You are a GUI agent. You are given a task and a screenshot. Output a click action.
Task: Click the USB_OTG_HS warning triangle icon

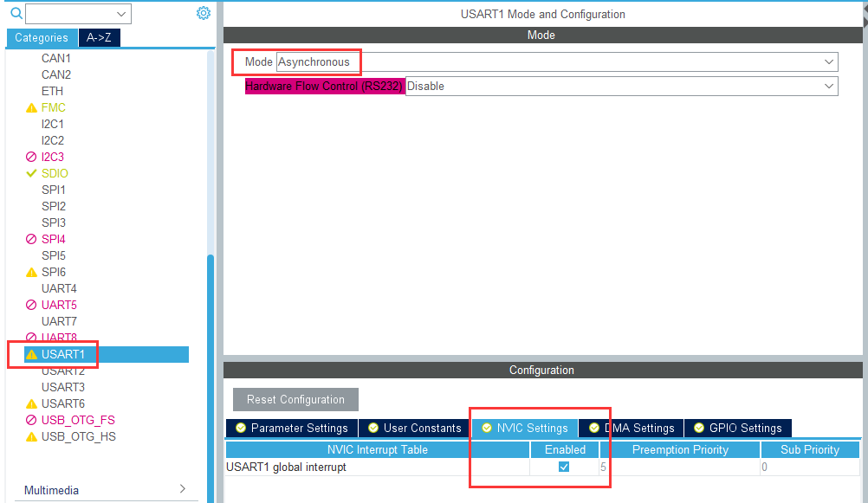click(x=31, y=436)
